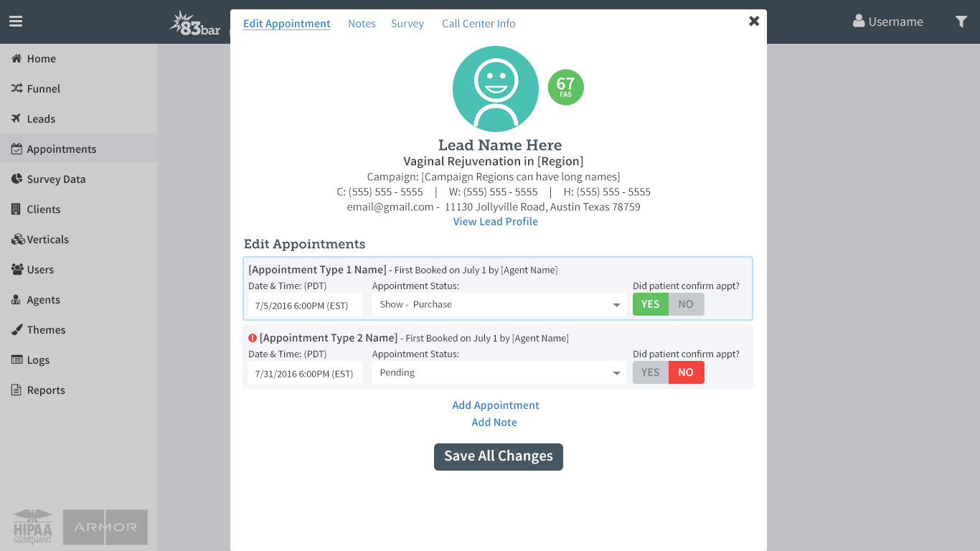The width and height of the screenshot is (980, 551).
Task: Click the 83bar logo
Action: [195, 23]
